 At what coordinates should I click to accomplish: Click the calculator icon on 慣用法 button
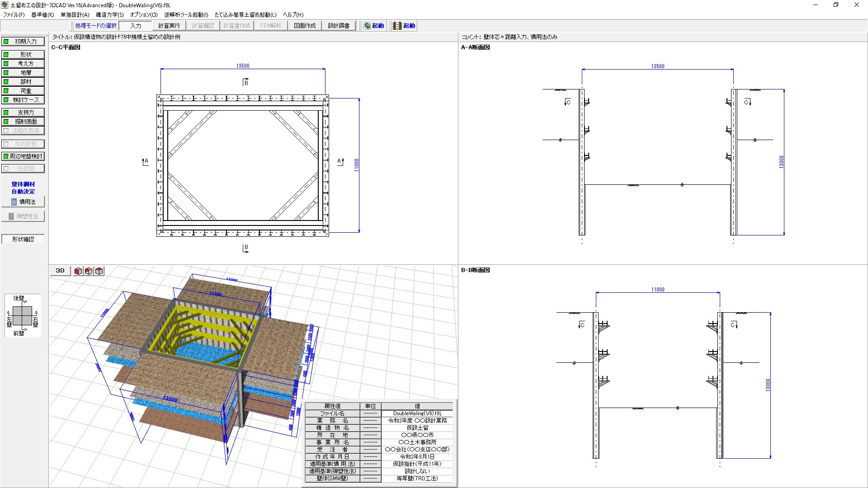pos(14,202)
